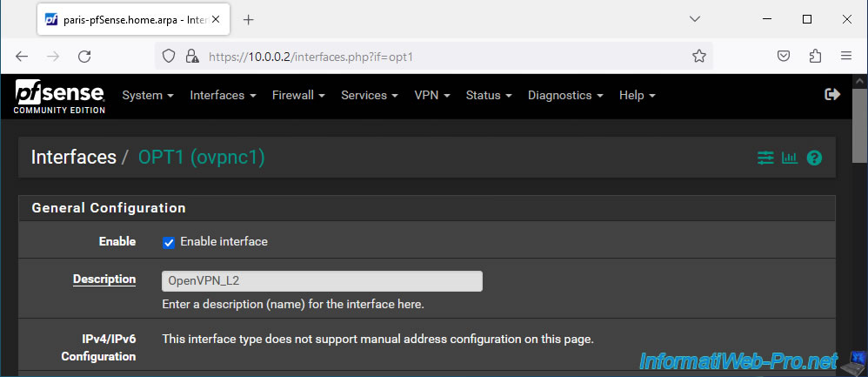
Task: Toggle Enable interface checkbox
Action: [x=169, y=242]
